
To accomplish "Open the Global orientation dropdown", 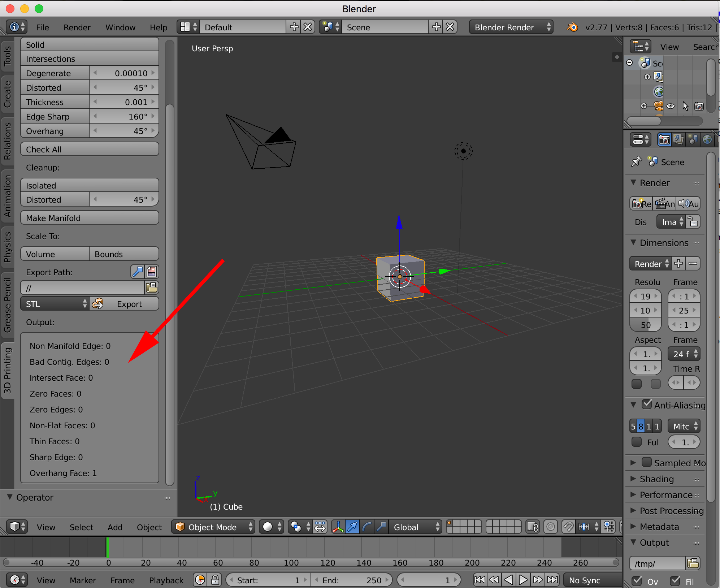I will [x=415, y=527].
